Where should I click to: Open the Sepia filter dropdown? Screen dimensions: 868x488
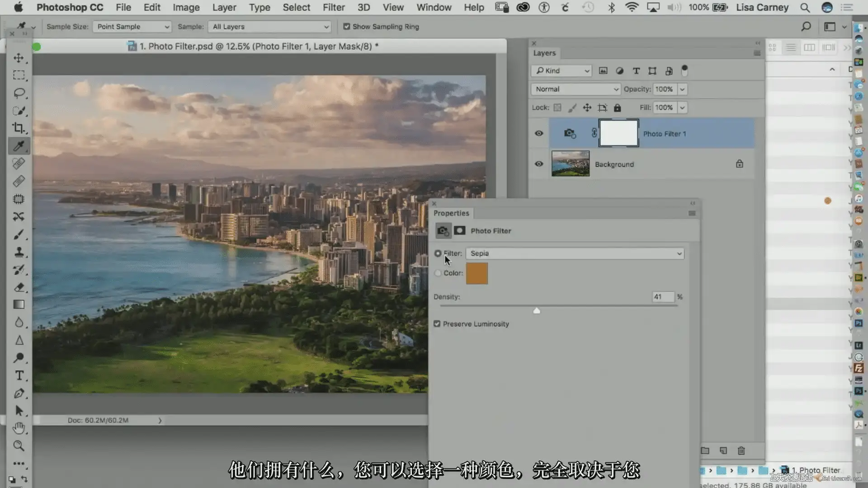575,253
